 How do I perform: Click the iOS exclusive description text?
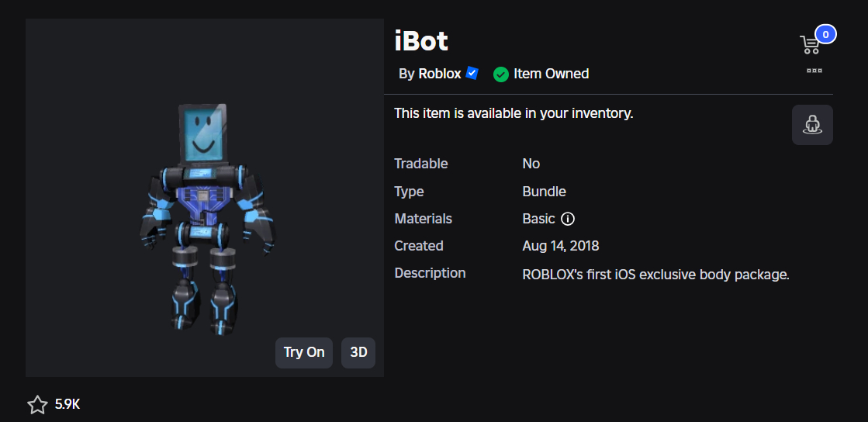point(655,275)
